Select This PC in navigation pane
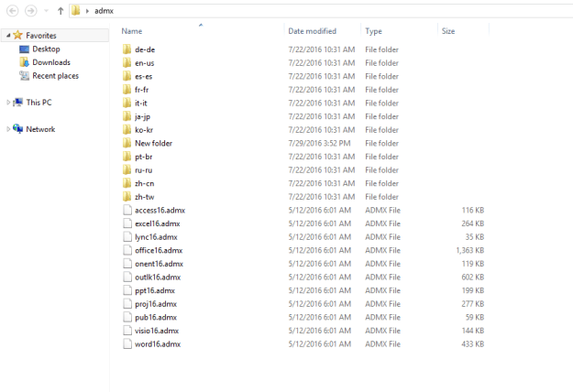573x392 pixels. 39,103
